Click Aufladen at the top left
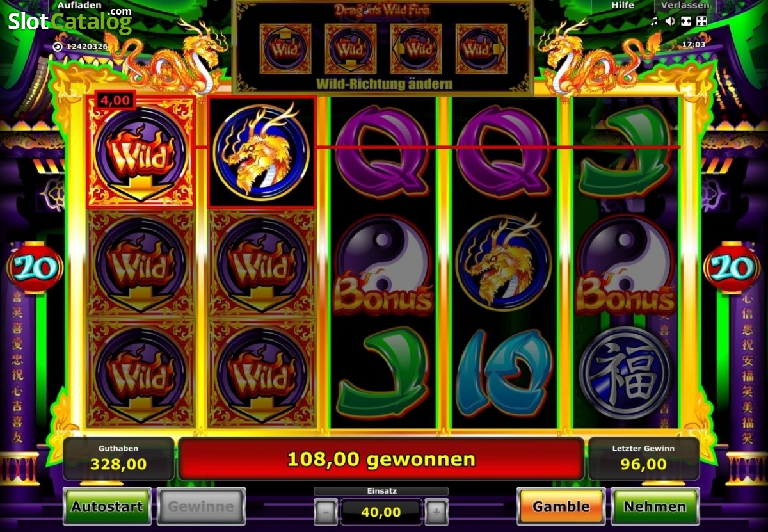768x532 pixels. coord(79,5)
